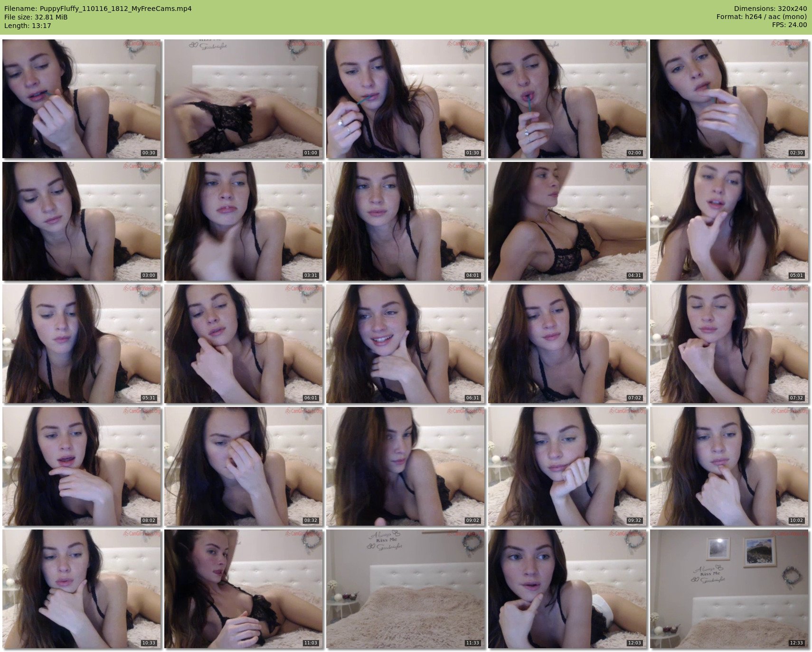Click the Dimensions 320x240 label
This screenshot has width=812, height=652.
tap(770, 9)
